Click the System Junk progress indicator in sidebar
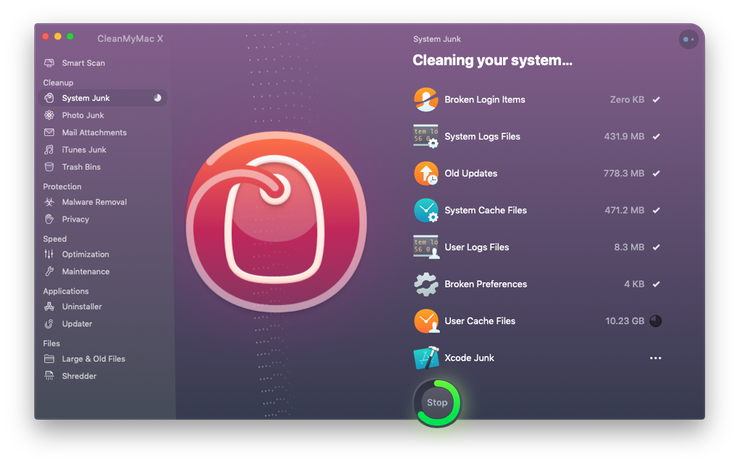The height and width of the screenshot is (465, 740). pos(157,98)
